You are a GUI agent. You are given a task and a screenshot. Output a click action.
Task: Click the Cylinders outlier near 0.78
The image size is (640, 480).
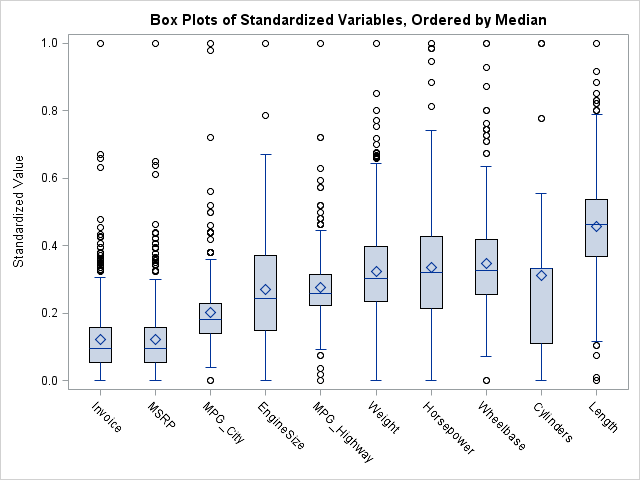pos(541,118)
